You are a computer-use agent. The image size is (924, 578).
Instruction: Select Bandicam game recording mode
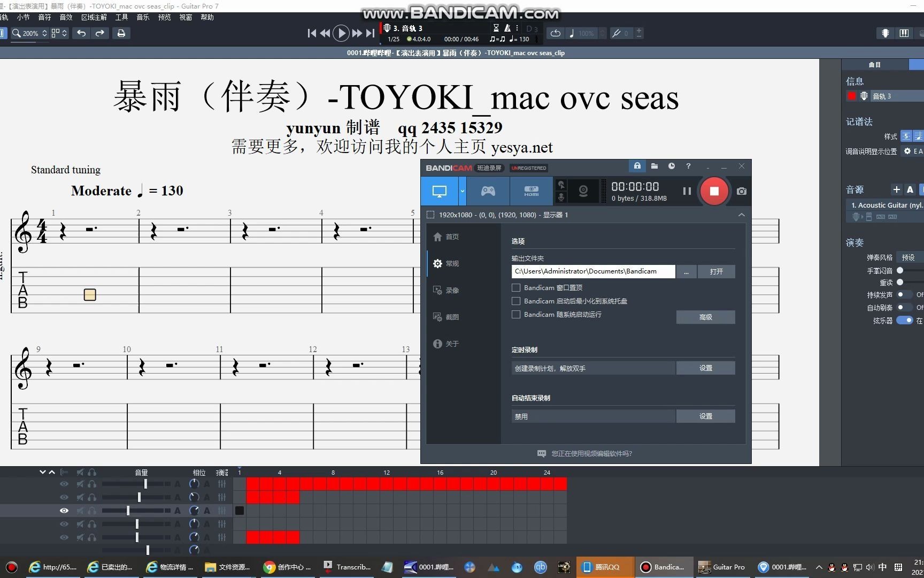point(488,191)
